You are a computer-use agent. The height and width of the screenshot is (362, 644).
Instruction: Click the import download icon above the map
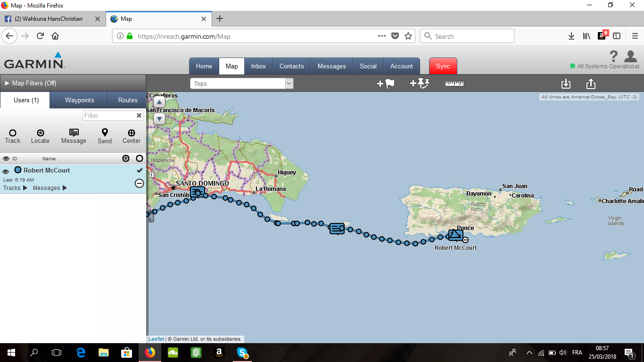point(566,83)
